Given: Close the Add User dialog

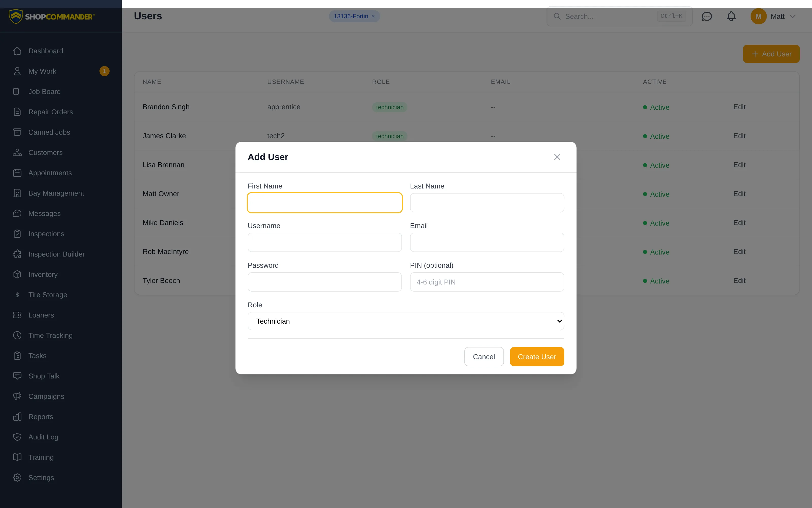Looking at the screenshot, I should pos(557,157).
